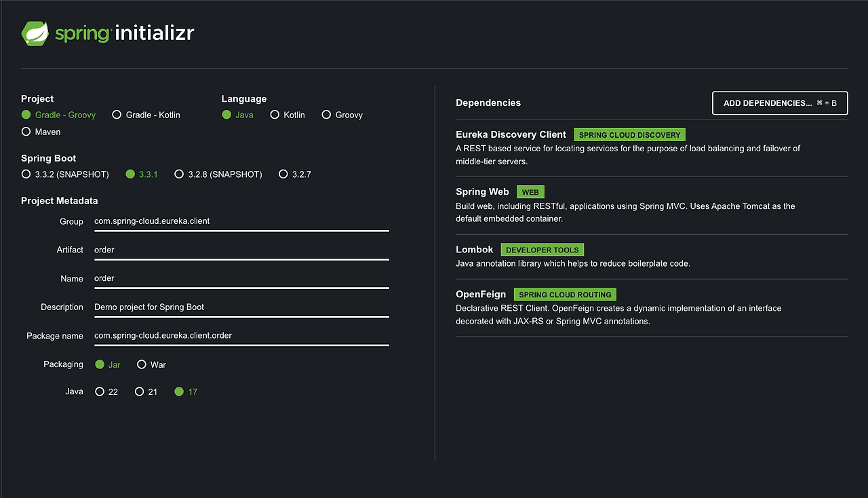The width and height of the screenshot is (868, 498).
Task: Click the Packaging label
Action: [63, 364]
